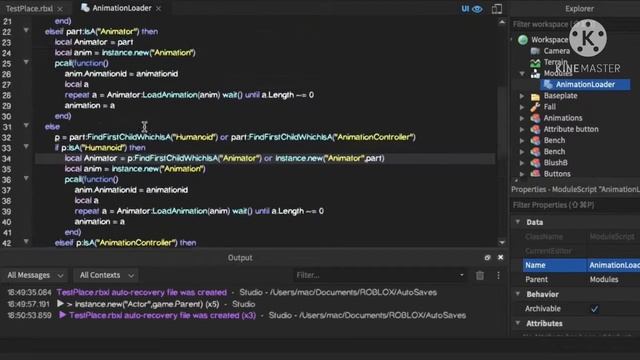Screen dimensions: 640x360
Task: Select Buttons in Explorer
Action: pyautogui.click(x=557, y=173)
